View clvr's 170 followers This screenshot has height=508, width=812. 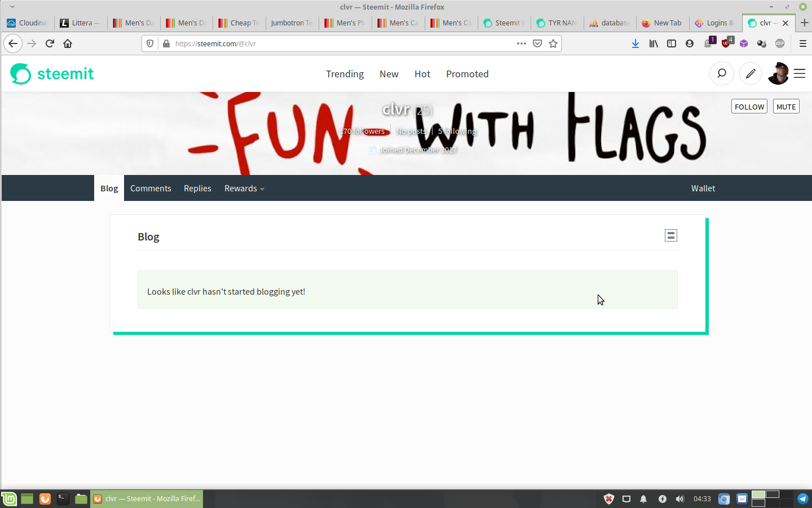pyautogui.click(x=363, y=131)
